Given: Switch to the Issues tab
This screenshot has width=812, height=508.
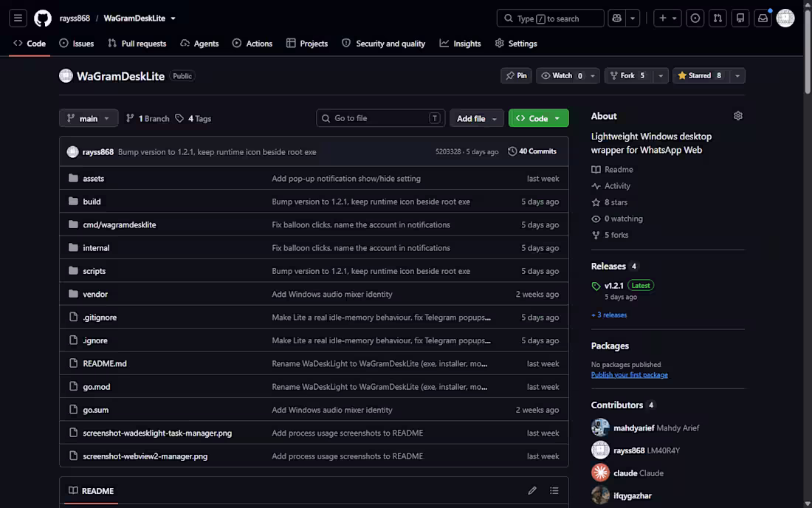Looking at the screenshot, I should point(77,44).
